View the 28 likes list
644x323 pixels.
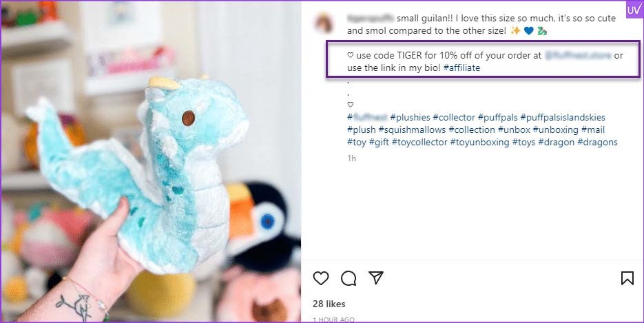329,304
